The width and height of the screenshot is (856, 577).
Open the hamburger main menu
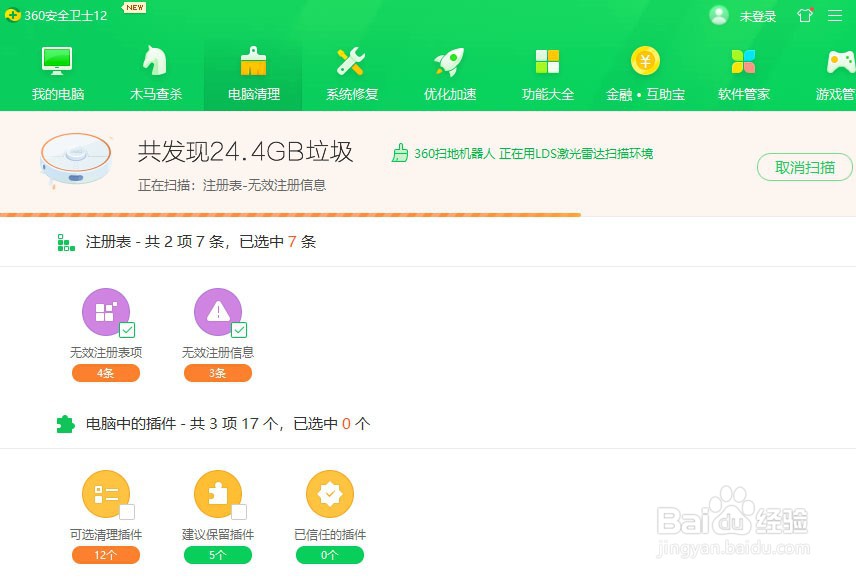837,15
